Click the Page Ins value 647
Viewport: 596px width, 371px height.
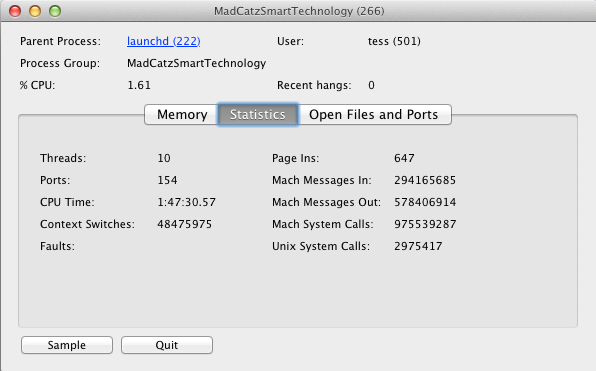tap(404, 158)
